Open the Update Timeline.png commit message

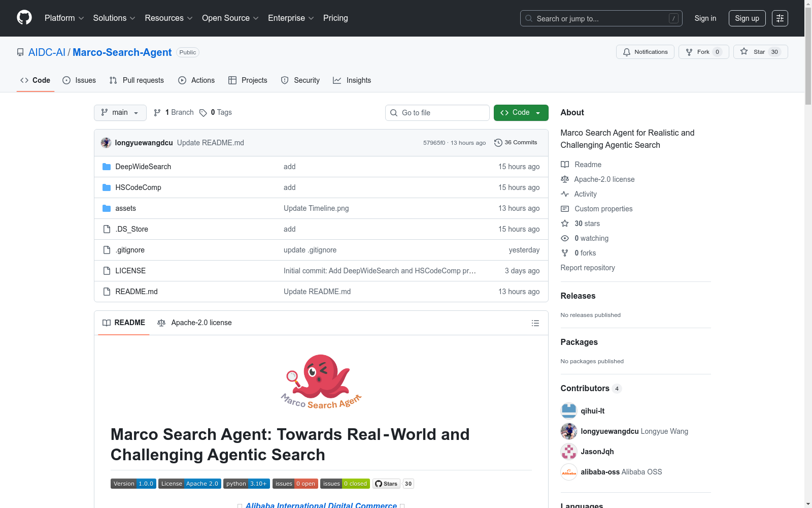(316, 208)
